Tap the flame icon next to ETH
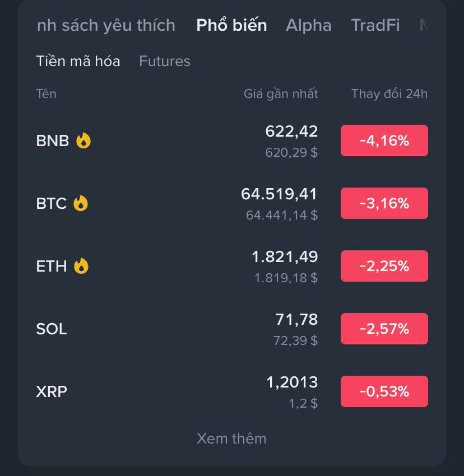 pyautogui.click(x=81, y=266)
